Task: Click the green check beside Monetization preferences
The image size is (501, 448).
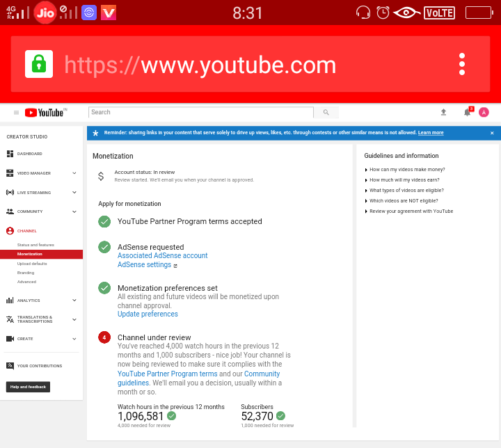Action: pyautogui.click(x=104, y=288)
